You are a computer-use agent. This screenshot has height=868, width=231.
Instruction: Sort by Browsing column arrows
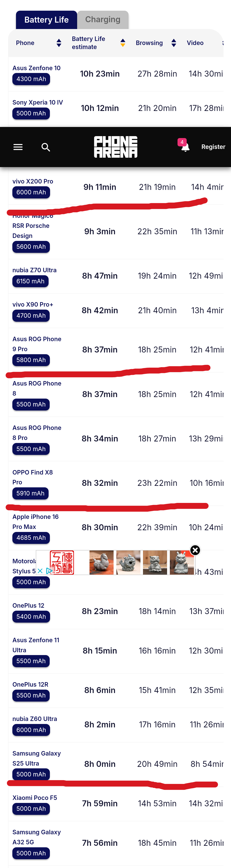tap(174, 43)
